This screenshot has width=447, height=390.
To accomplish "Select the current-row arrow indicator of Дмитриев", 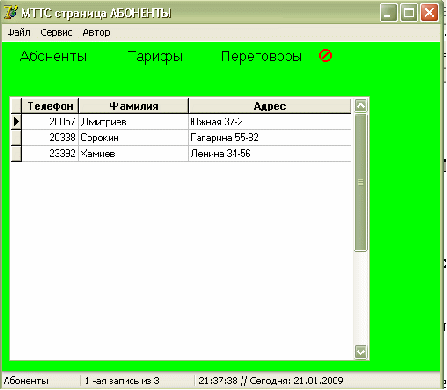I will 16,122.
